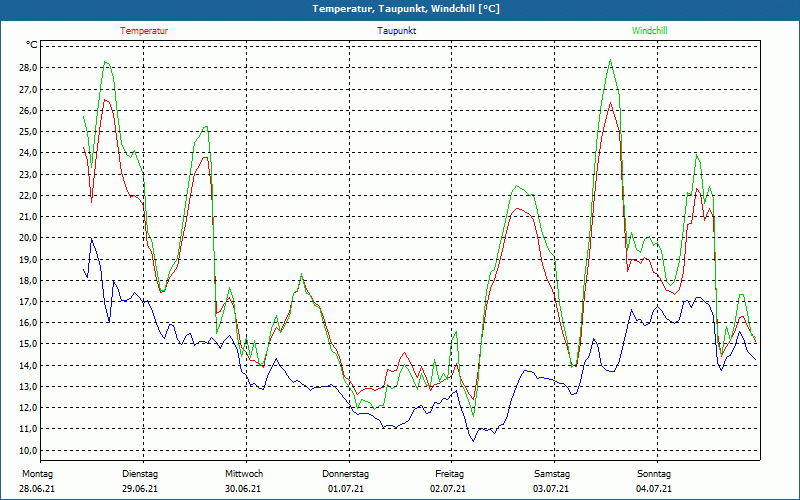Image resolution: width=800 pixels, height=500 pixels.
Task: Select the Montag 28.06.21 date label
Action: pyautogui.click(x=37, y=481)
